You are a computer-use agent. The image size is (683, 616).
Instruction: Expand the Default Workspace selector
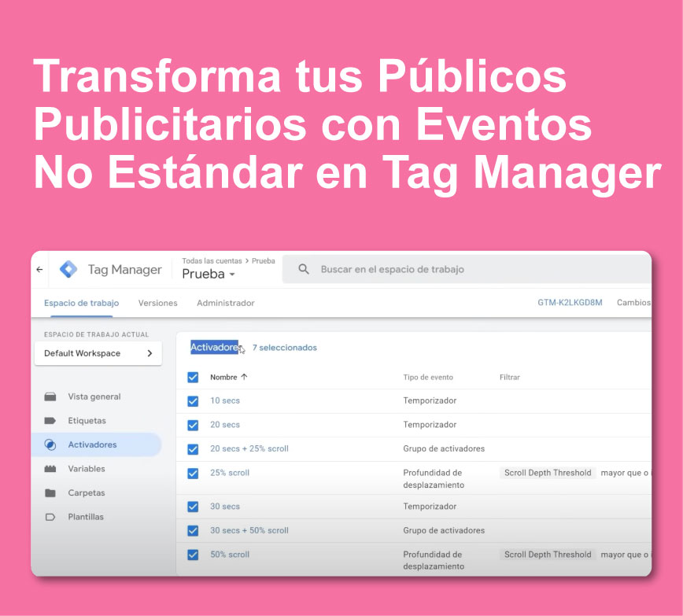(x=98, y=353)
